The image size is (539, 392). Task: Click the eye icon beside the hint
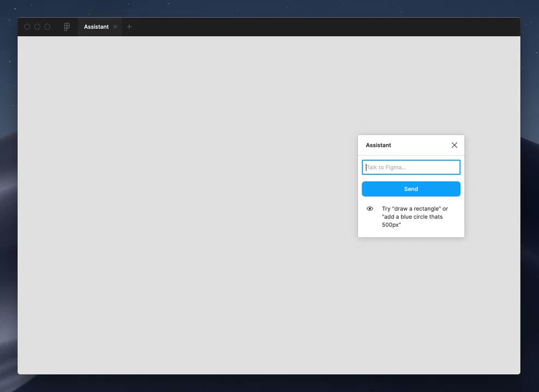[x=370, y=209]
